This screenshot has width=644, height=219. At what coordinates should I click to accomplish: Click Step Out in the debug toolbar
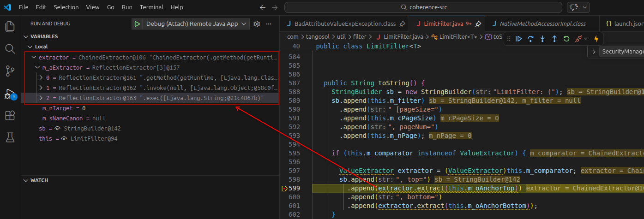[x=554, y=39]
